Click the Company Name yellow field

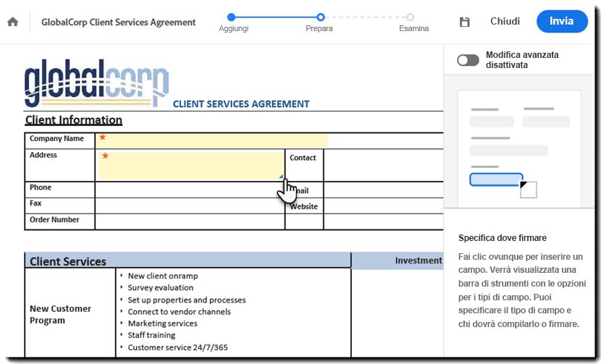coord(212,140)
